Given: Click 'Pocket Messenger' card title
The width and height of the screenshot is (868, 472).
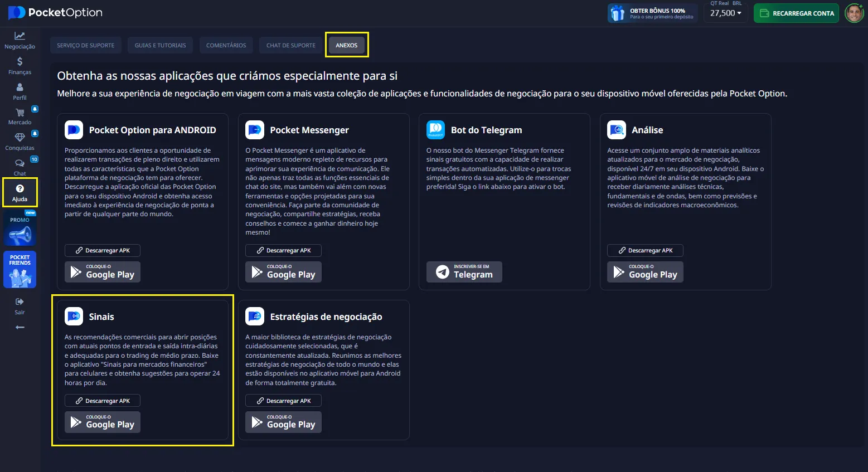Looking at the screenshot, I should tap(309, 130).
